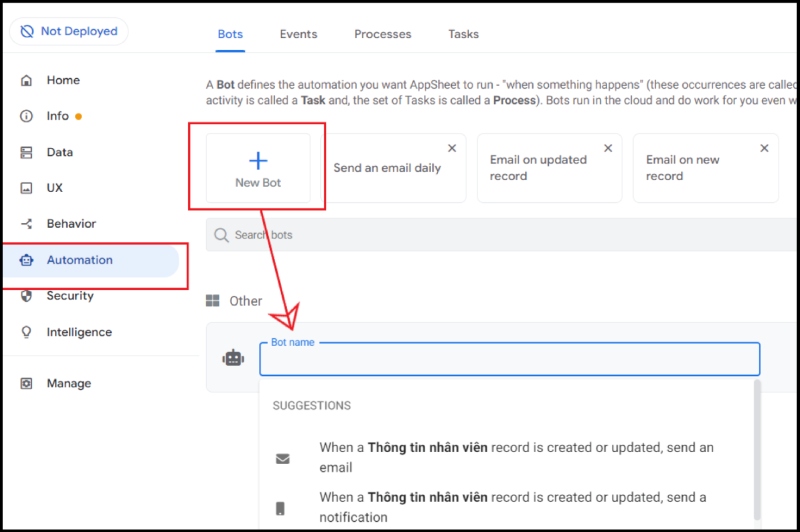Viewport: 800px width, 532px height.
Task: Open the Home section
Action: (x=63, y=80)
